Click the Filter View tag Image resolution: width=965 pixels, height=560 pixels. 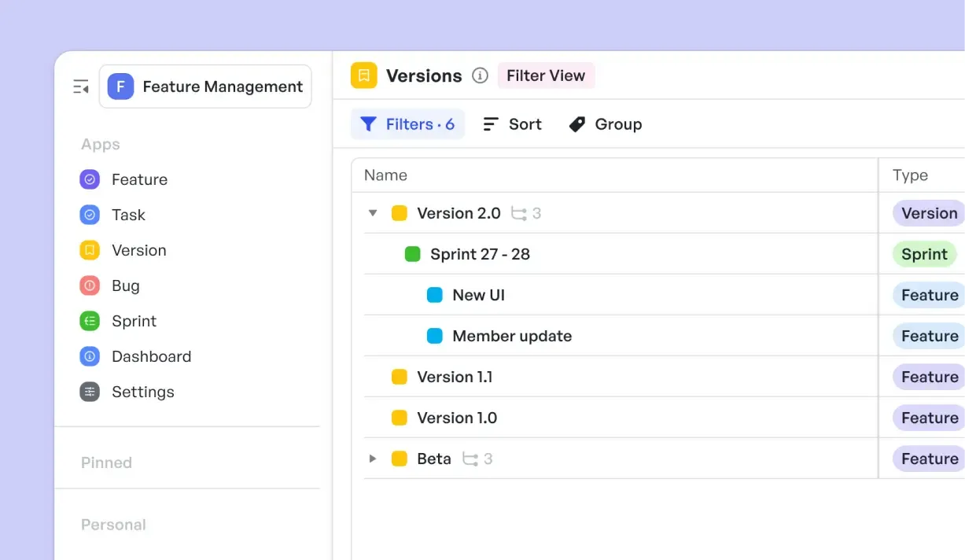[x=546, y=76]
